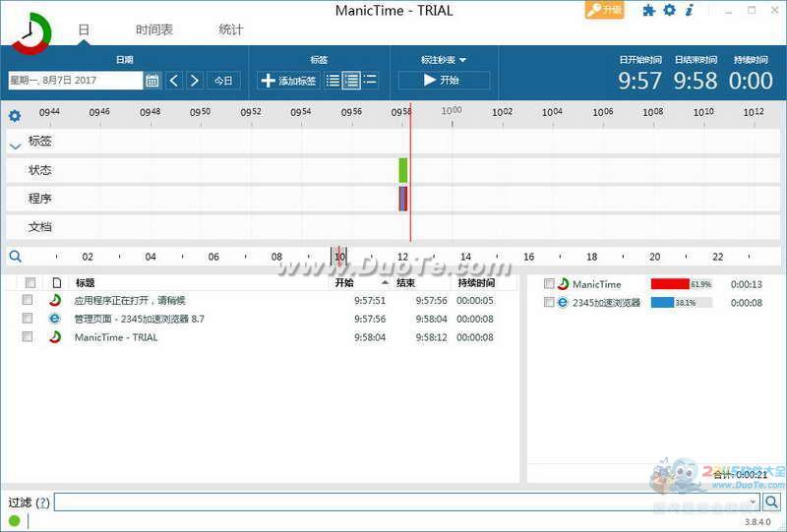Viewport: 787px width, 532px height.
Task: Click the magnifier icon beside the day timeline
Action: [x=15, y=257]
